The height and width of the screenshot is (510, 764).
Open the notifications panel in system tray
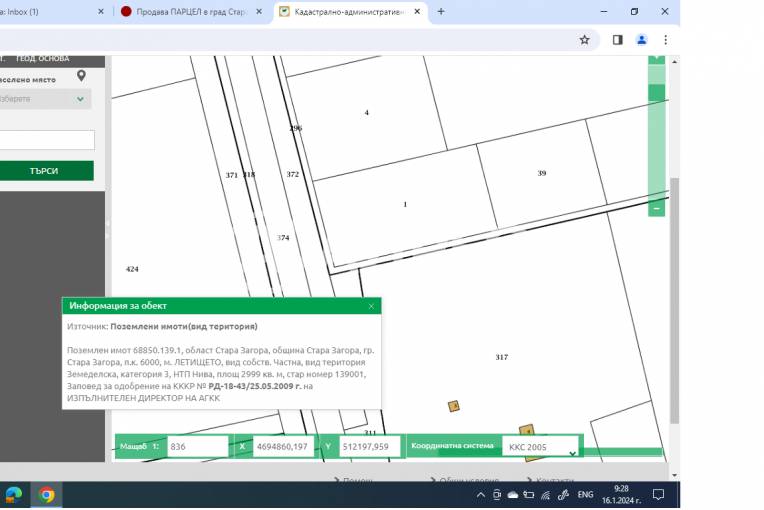pyautogui.click(x=658, y=494)
